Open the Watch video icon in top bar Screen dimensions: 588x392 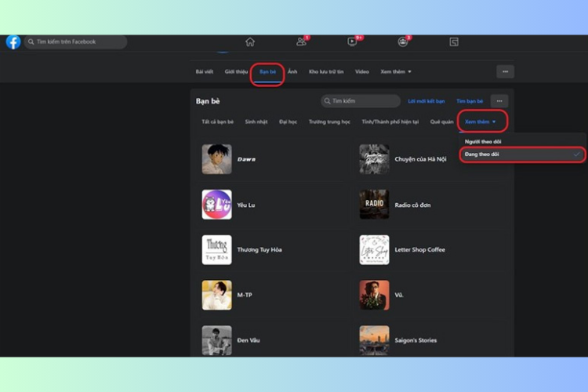tap(352, 42)
